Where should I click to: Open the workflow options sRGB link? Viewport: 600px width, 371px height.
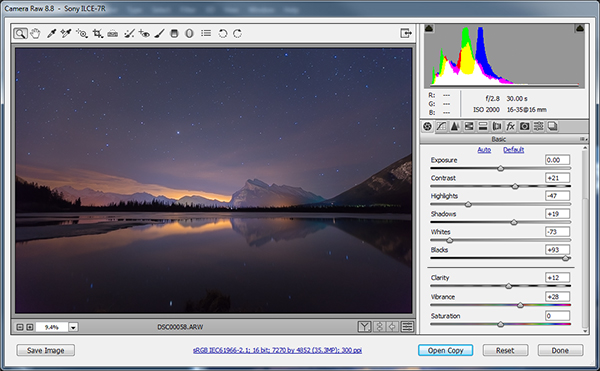(277, 350)
